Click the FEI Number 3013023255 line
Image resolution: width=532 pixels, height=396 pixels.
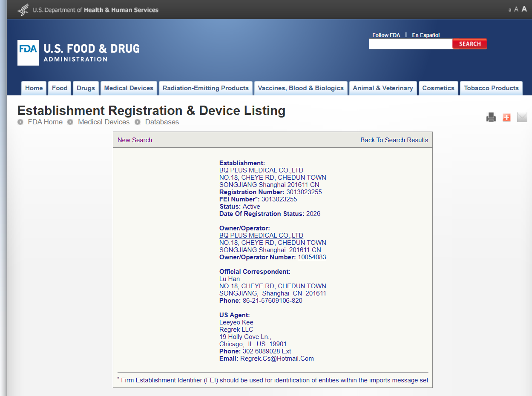pyautogui.click(x=258, y=199)
